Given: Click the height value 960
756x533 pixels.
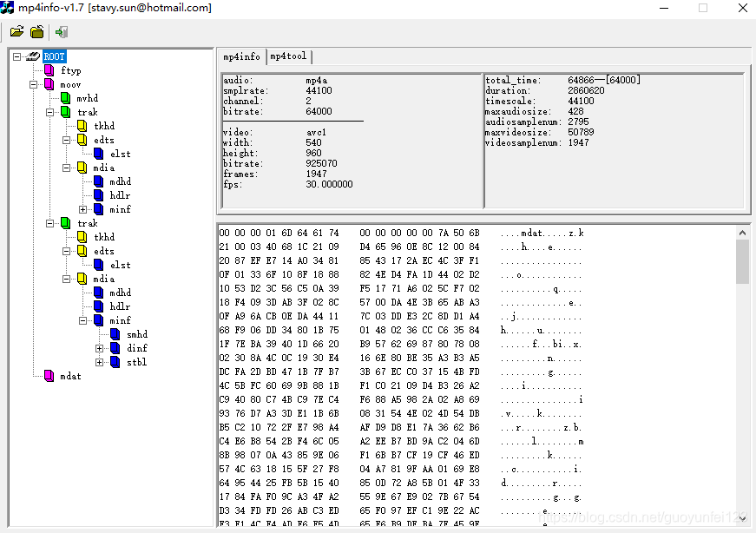Looking at the screenshot, I should pos(313,153).
